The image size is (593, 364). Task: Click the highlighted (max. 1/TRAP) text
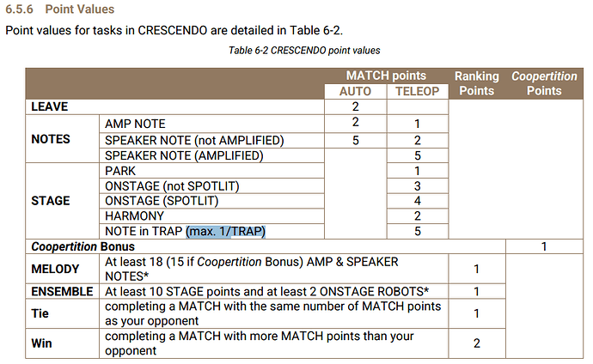tap(226, 231)
